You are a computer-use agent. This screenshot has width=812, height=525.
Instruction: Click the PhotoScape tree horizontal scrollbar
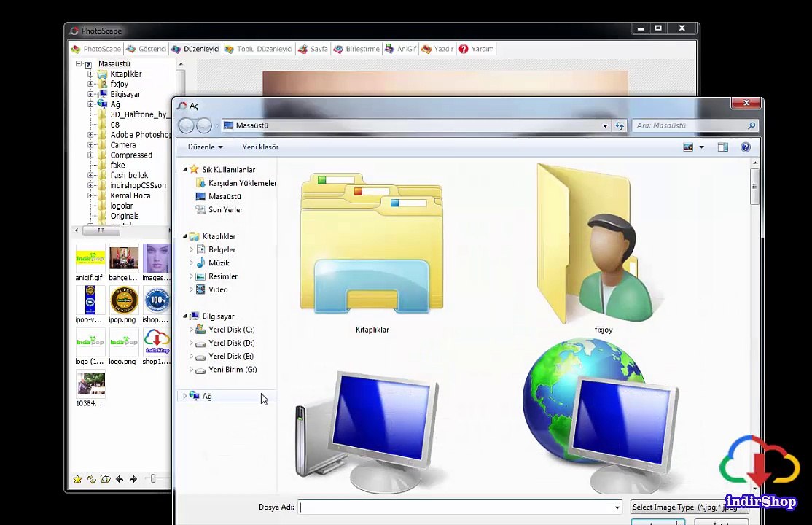tap(101, 230)
